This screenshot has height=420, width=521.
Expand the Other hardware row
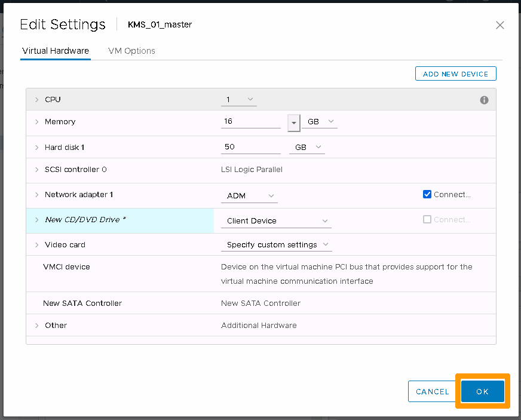tap(36, 326)
